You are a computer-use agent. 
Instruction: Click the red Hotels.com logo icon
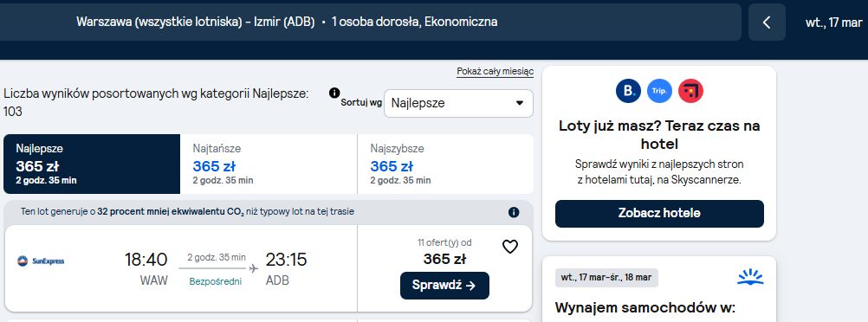690,91
